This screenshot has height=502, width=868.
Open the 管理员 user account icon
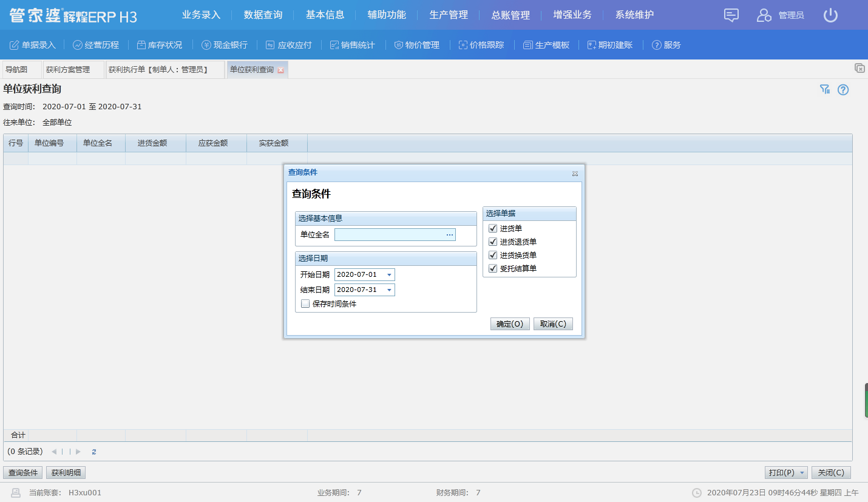pyautogui.click(x=764, y=15)
